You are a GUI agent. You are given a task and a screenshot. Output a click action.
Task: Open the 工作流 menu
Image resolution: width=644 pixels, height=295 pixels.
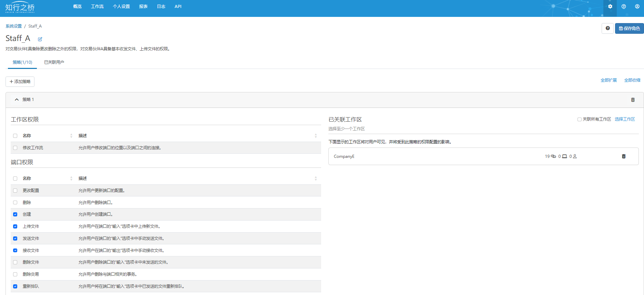(x=97, y=7)
